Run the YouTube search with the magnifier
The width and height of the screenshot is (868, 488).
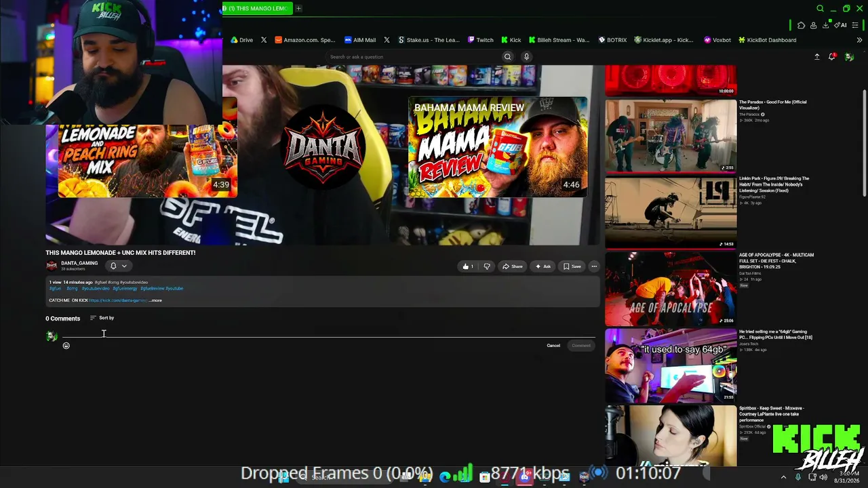tap(507, 57)
